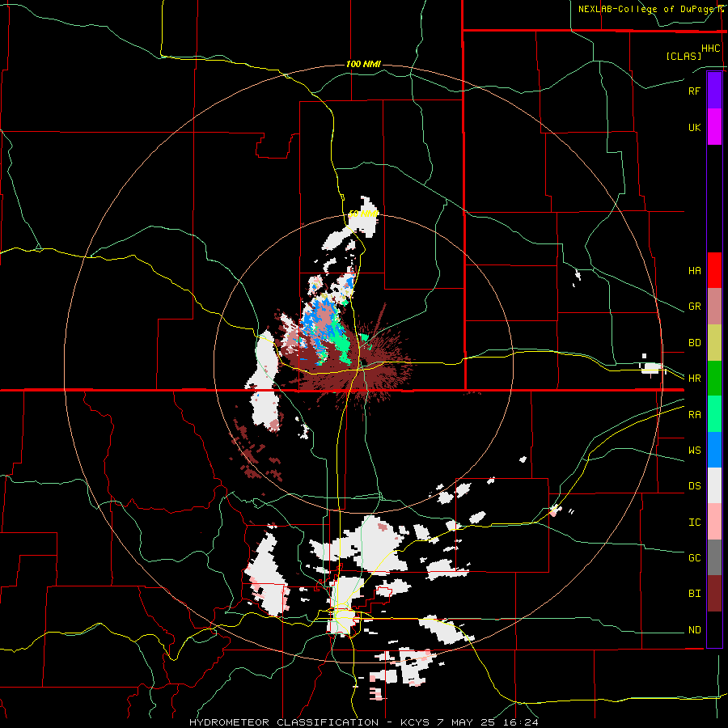Click the BI brown legend swatch
Viewport: 728px width, 728px height.
click(x=714, y=594)
